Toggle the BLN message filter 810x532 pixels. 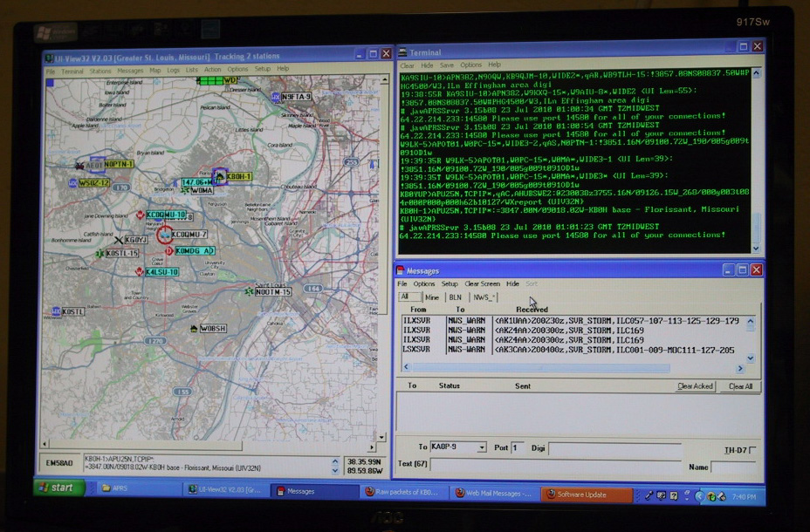[456, 297]
